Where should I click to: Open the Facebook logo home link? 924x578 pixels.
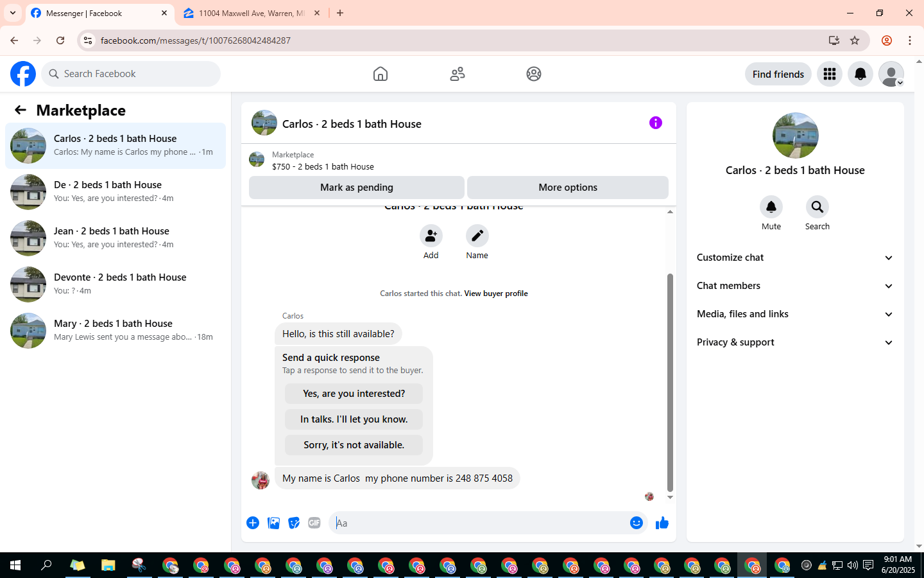point(23,74)
